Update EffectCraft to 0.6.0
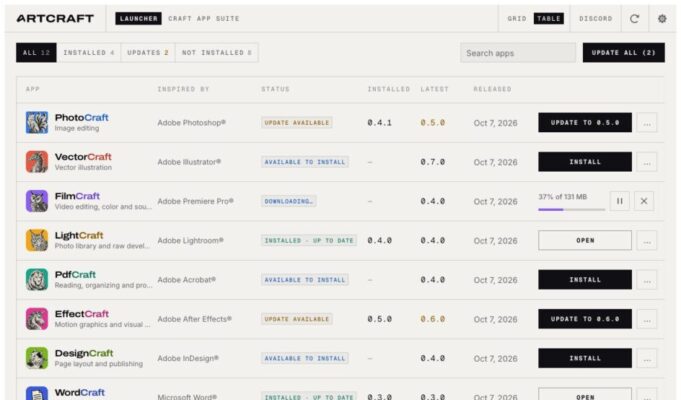The width and height of the screenshot is (681, 400). (585, 319)
